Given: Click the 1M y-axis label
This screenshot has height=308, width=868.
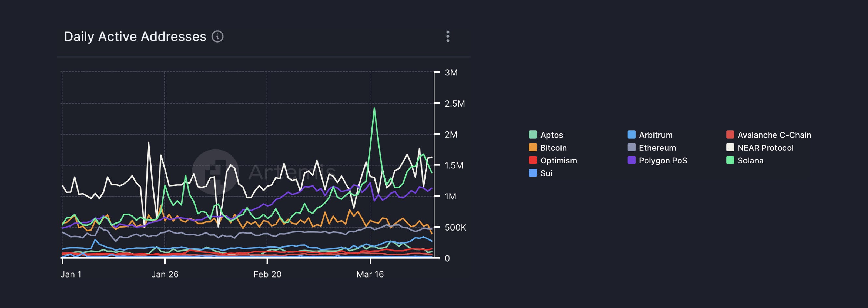Looking at the screenshot, I should tap(450, 196).
